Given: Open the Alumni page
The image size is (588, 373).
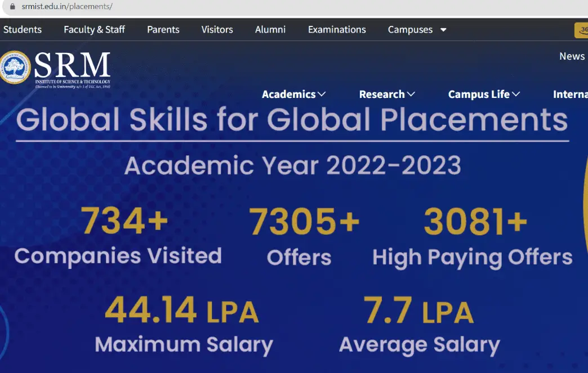Looking at the screenshot, I should (270, 30).
